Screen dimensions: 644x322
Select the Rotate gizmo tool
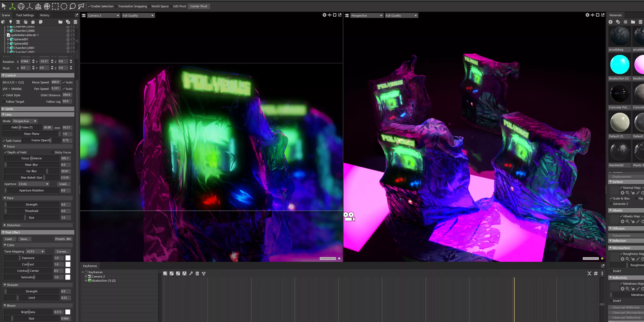[x=21, y=6]
